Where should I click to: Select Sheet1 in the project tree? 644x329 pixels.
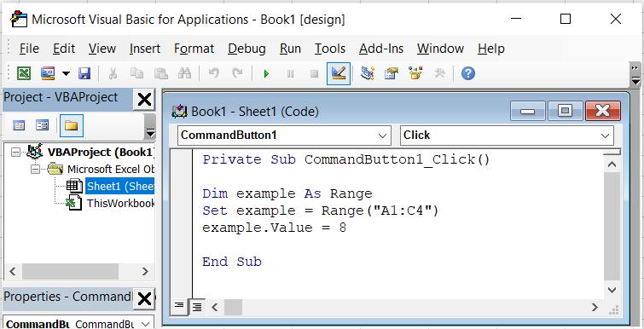click(120, 187)
